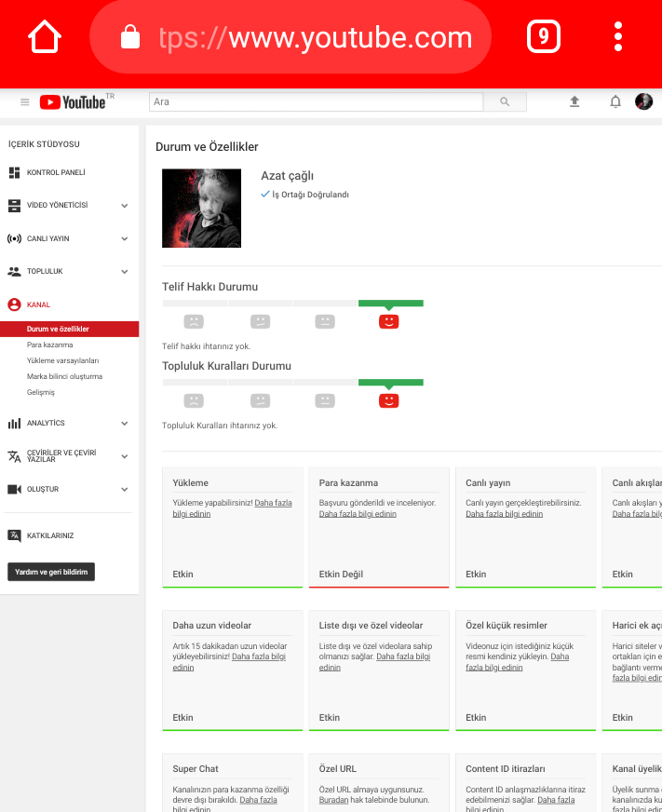This screenshot has width=662, height=812.
Task: Click Etkin Değil status in Para kazanma card
Action: pos(341,574)
